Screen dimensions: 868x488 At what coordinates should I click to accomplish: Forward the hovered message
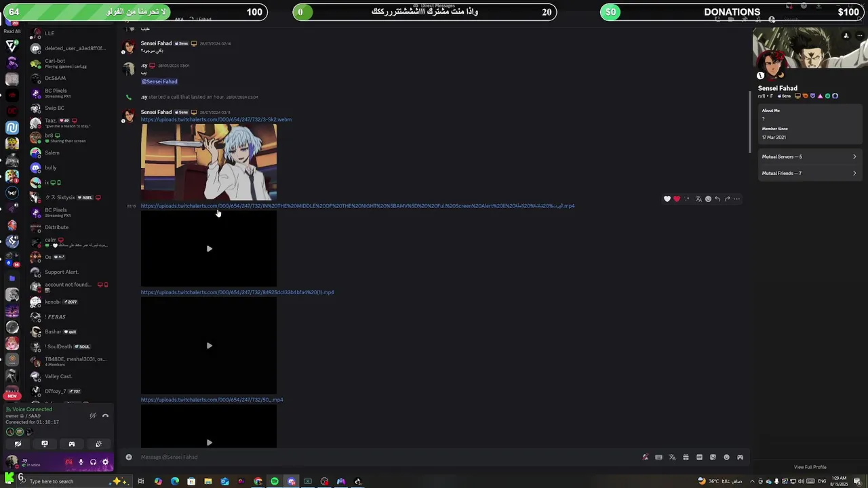pos(727,199)
